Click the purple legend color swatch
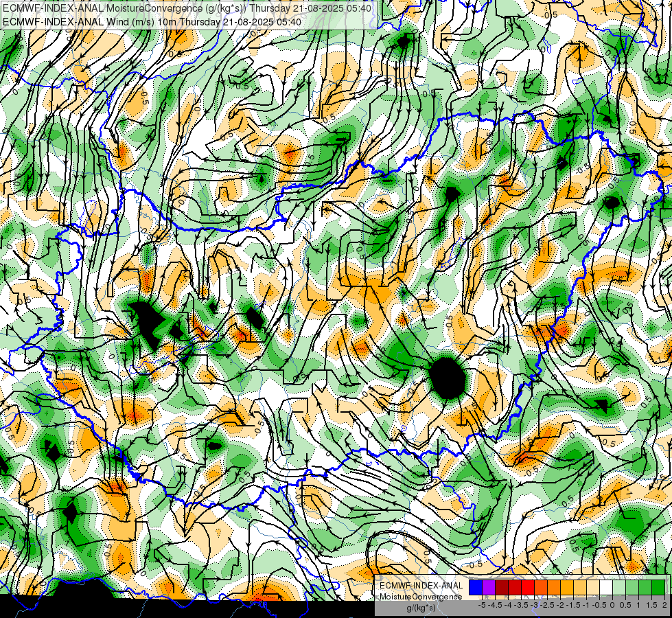Viewport: 672px width, 618px height. pyautogui.click(x=489, y=588)
